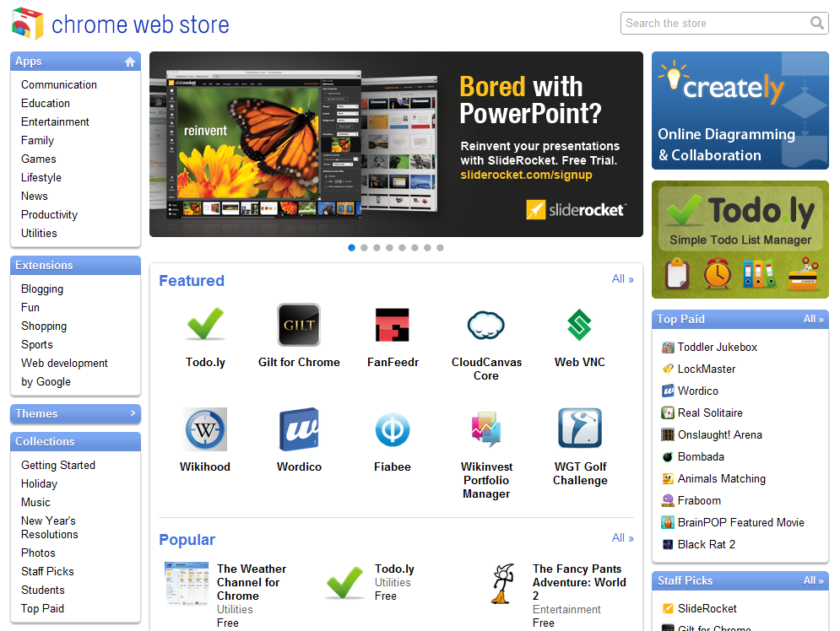Click the Wordico icon in Top Paid

[x=668, y=391]
